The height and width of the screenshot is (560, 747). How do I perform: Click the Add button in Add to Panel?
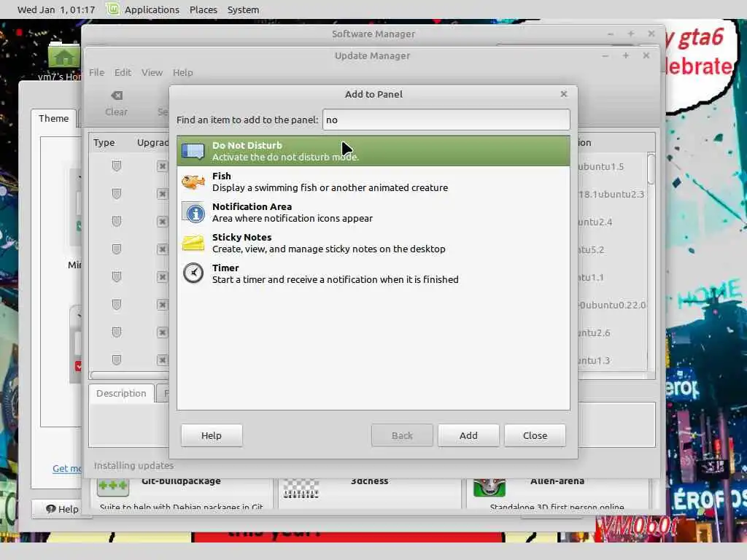point(468,435)
